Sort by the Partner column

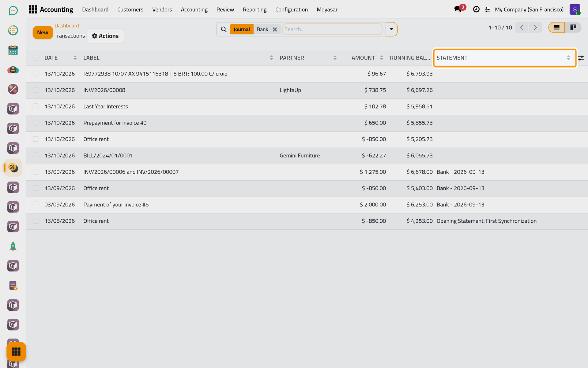click(308, 58)
